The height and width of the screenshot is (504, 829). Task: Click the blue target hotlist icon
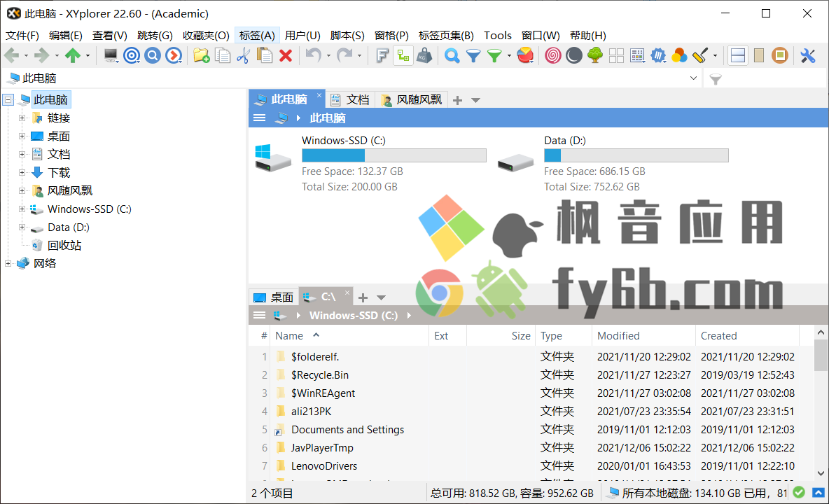tap(132, 55)
